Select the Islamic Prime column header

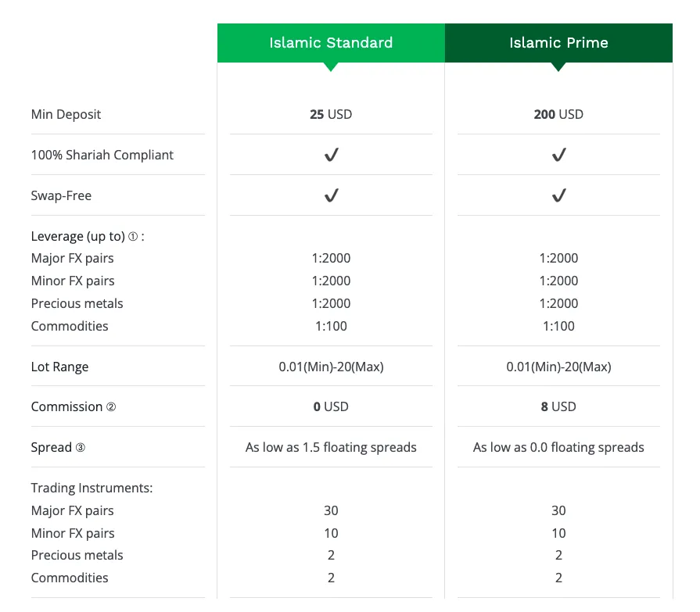click(x=559, y=43)
